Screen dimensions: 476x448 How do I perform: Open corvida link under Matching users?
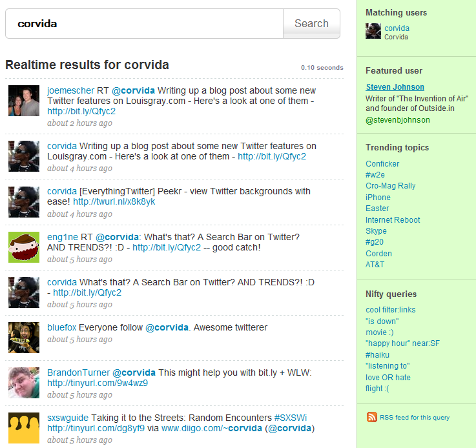(397, 28)
